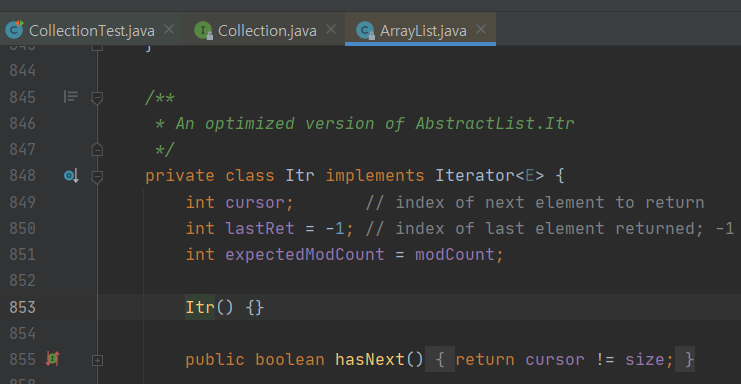741x384 pixels.
Task: Switch to the Collection.java tab
Action: [267, 30]
